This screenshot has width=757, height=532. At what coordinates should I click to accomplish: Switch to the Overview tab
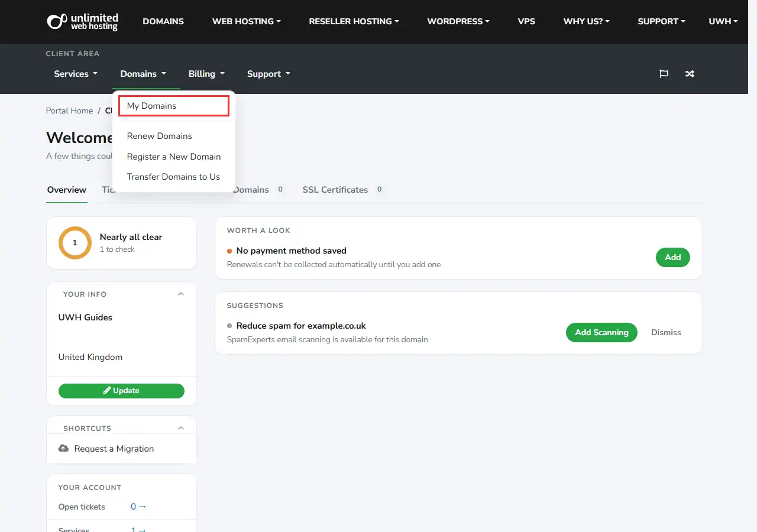pos(67,190)
